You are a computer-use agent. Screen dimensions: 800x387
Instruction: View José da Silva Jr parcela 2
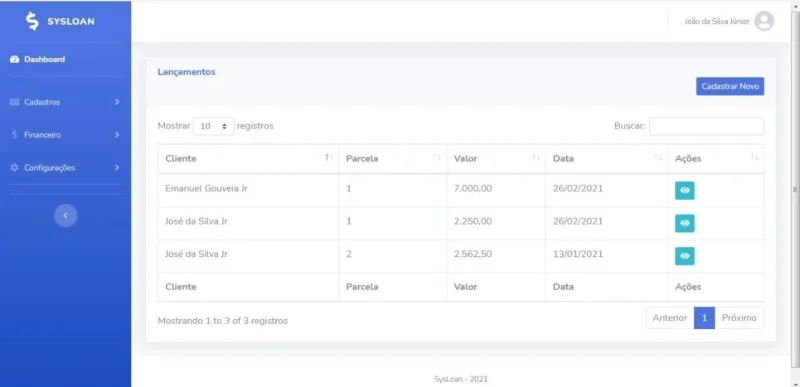[685, 256]
